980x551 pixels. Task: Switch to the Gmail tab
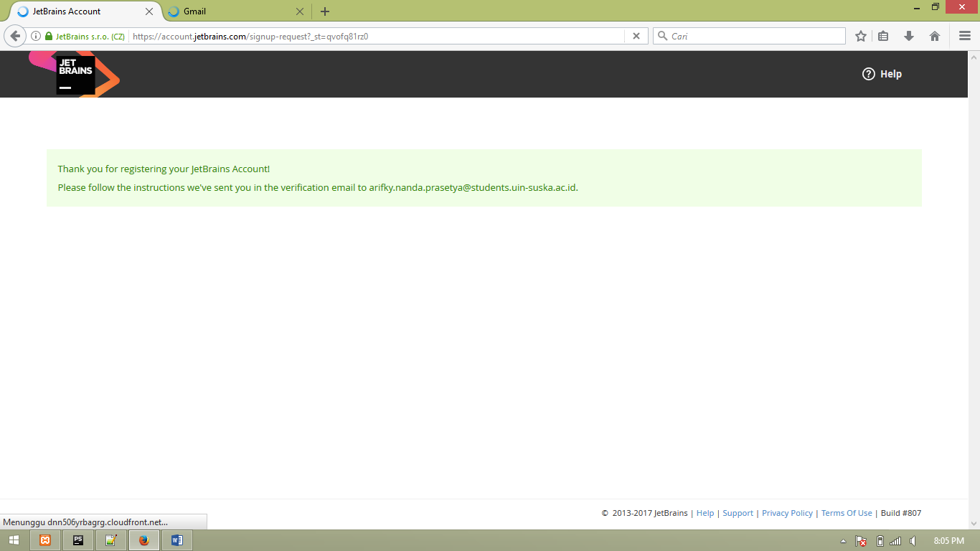pyautogui.click(x=237, y=11)
